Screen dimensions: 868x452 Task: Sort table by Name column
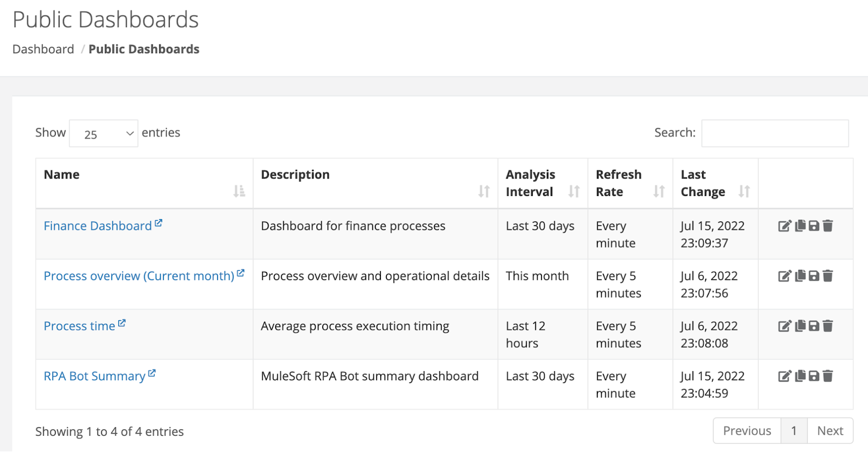pos(239,191)
